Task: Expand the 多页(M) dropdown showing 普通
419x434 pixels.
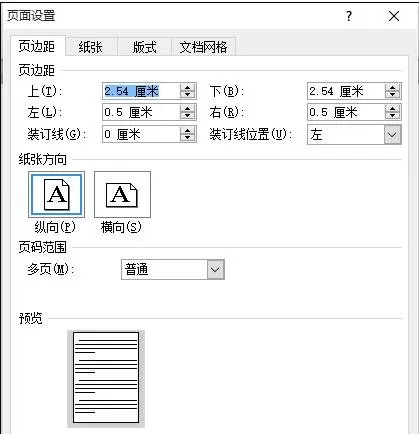Action: point(215,269)
